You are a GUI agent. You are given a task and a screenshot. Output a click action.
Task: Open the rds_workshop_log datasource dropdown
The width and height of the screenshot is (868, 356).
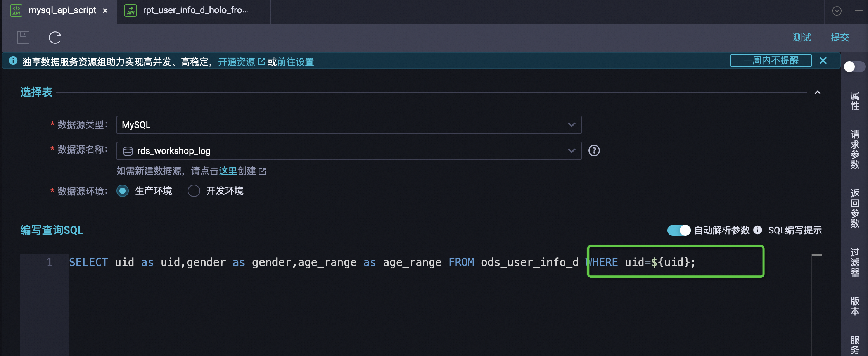(348, 151)
